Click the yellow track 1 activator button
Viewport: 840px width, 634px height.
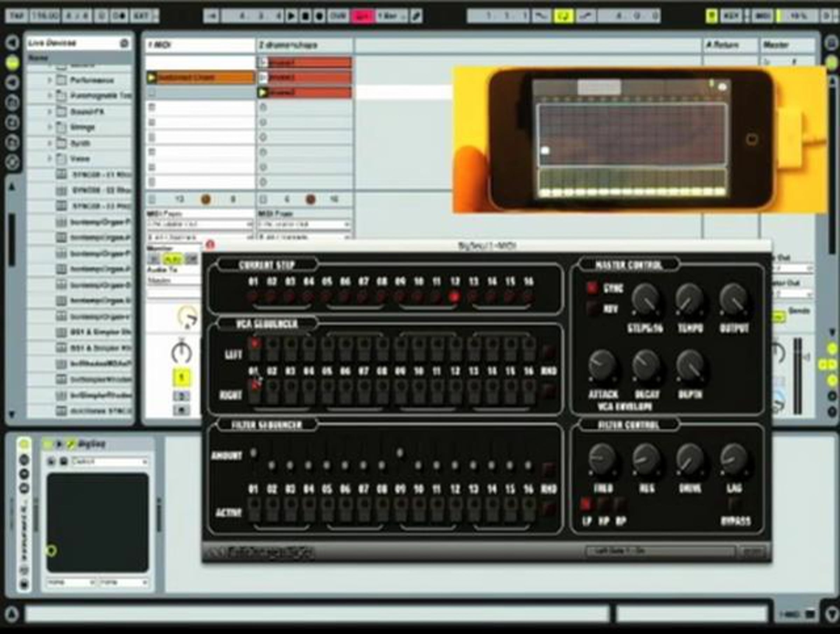pyautogui.click(x=182, y=378)
